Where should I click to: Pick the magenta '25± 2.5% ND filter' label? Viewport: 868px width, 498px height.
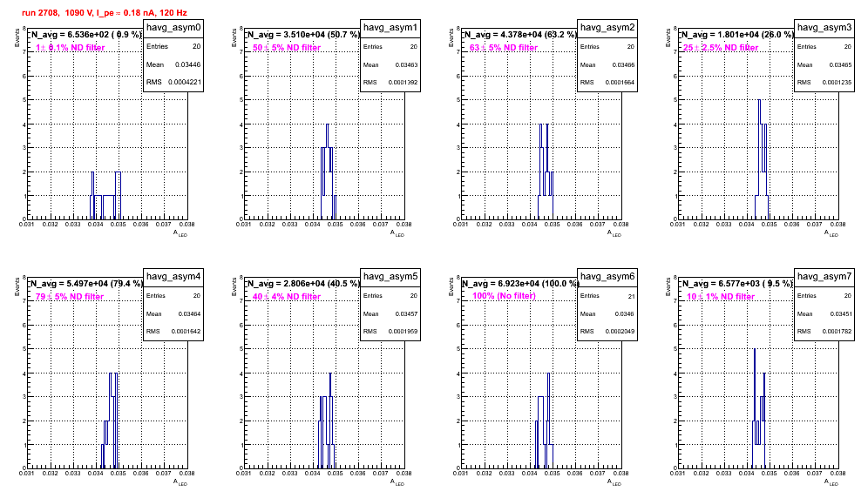click(721, 48)
